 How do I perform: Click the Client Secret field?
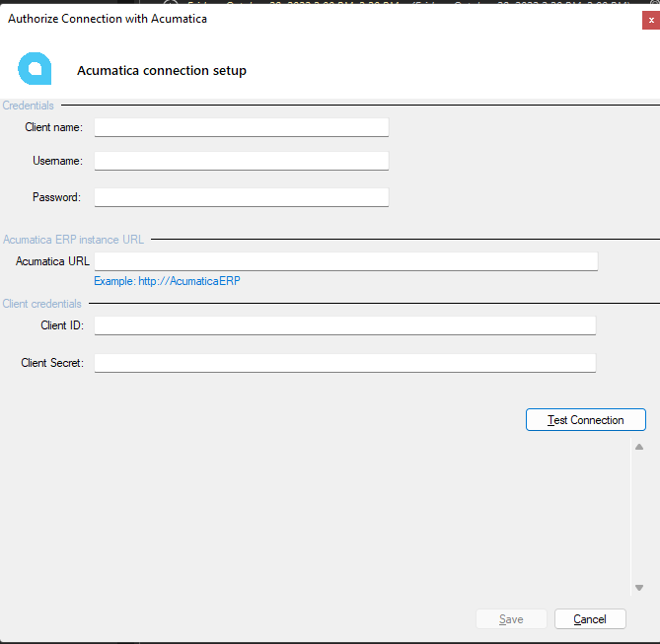(344, 363)
